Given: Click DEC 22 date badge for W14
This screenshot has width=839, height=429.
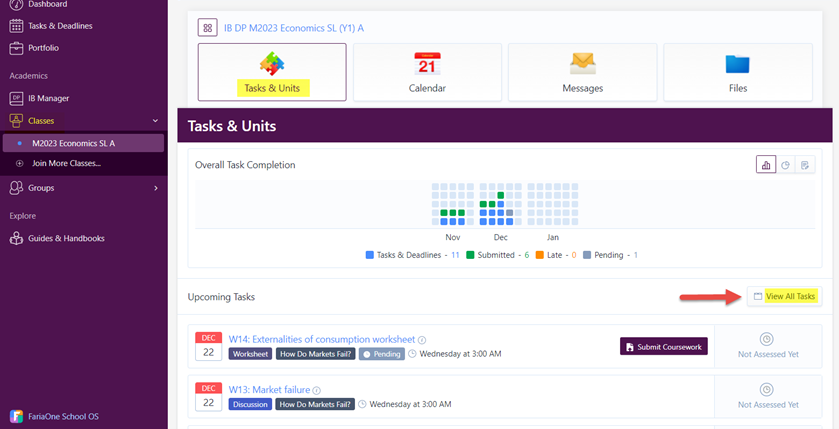Looking at the screenshot, I should pos(209,347).
